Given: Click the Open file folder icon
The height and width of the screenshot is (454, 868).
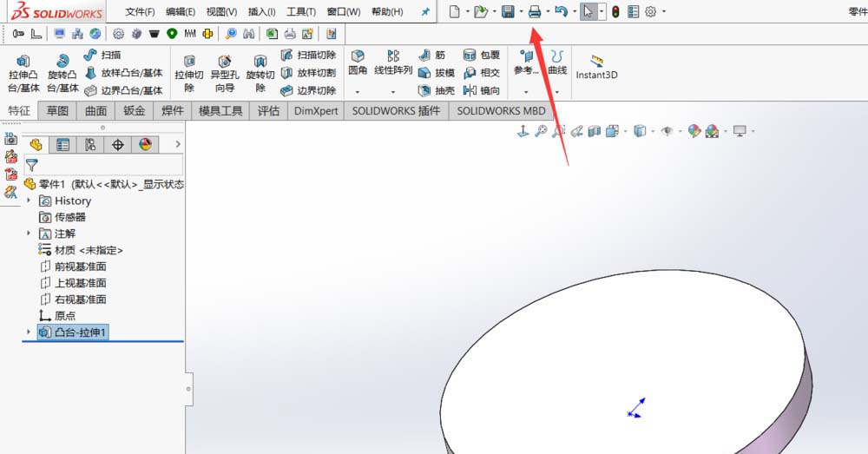Looking at the screenshot, I should point(481,11).
